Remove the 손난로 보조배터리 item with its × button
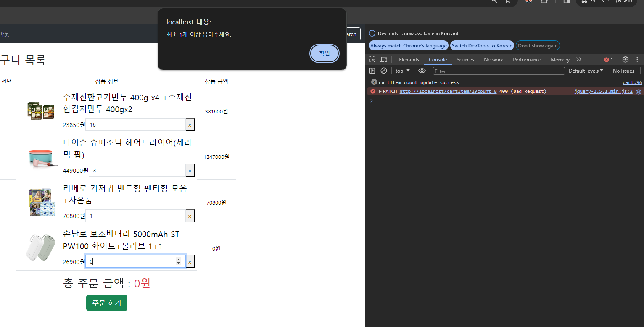Image resolution: width=644 pixels, height=327 pixels. coord(190,262)
